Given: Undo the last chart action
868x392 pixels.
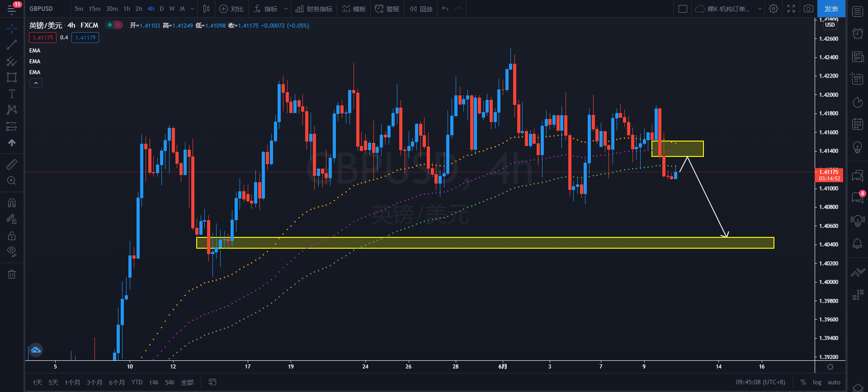Looking at the screenshot, I should pyautogui.click(x=445, y=9).
